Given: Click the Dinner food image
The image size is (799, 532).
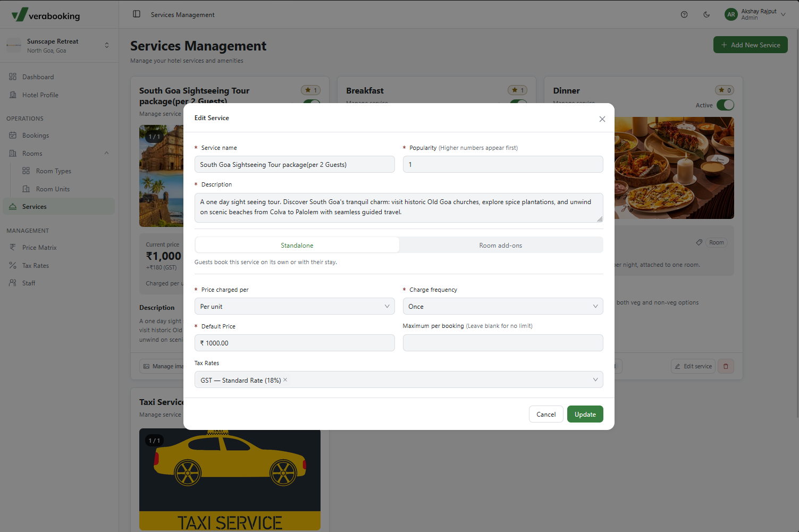Looking at the screenshot, I should tap(674, 168).
